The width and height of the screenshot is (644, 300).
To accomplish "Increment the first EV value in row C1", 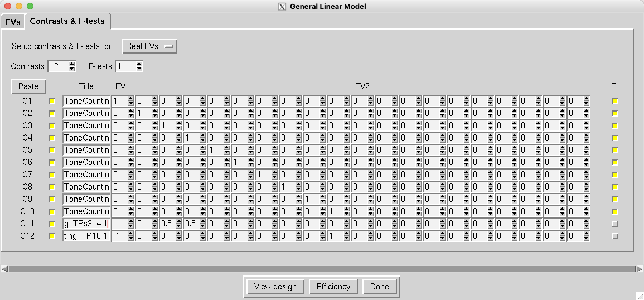I will pyautogui.click(x=131, y=99).
